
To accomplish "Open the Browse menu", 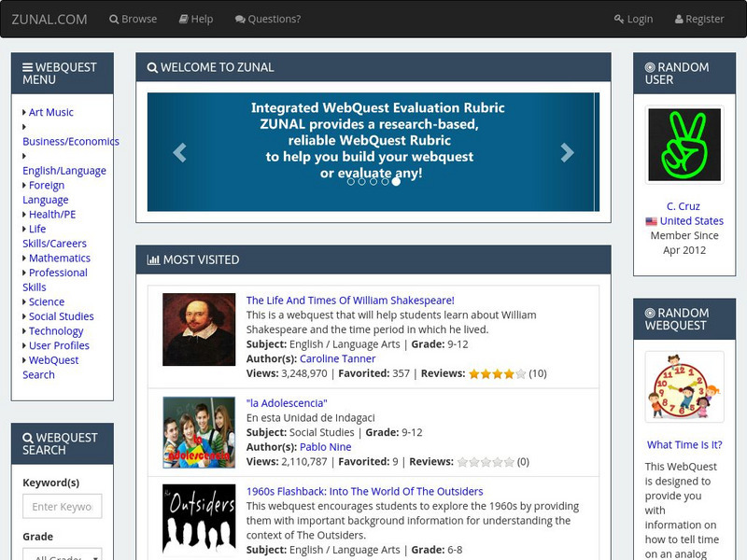I will (134, 18).
